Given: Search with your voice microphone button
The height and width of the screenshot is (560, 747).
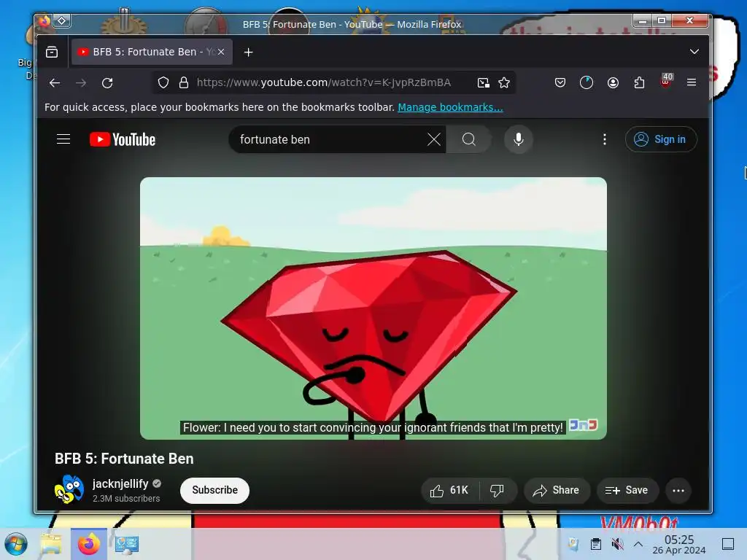Looking at the screenshot, I should pos(519,139).
